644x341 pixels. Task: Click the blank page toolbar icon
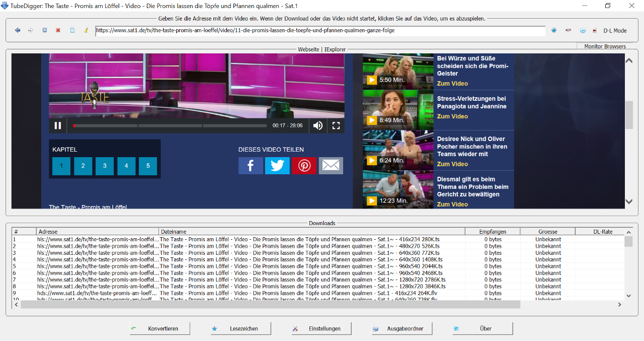pyautogui.click(x=72, y=30)
